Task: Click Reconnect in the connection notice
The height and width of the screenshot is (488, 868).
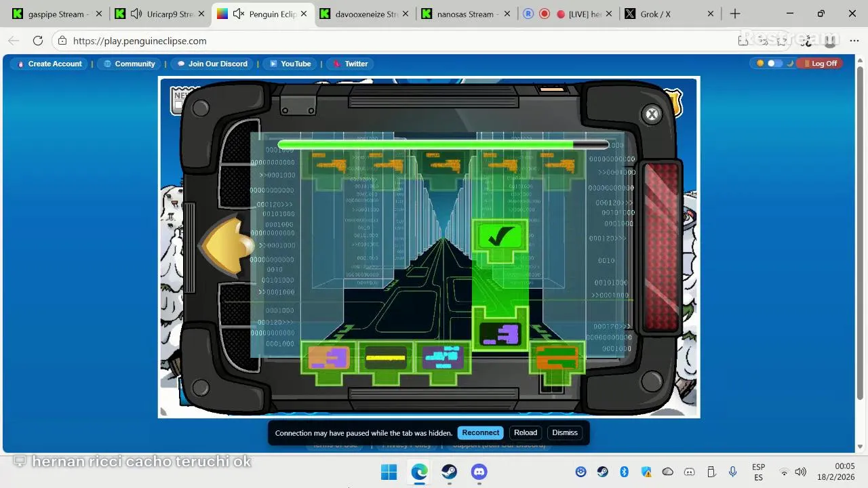Action: [x=481, y=432]
